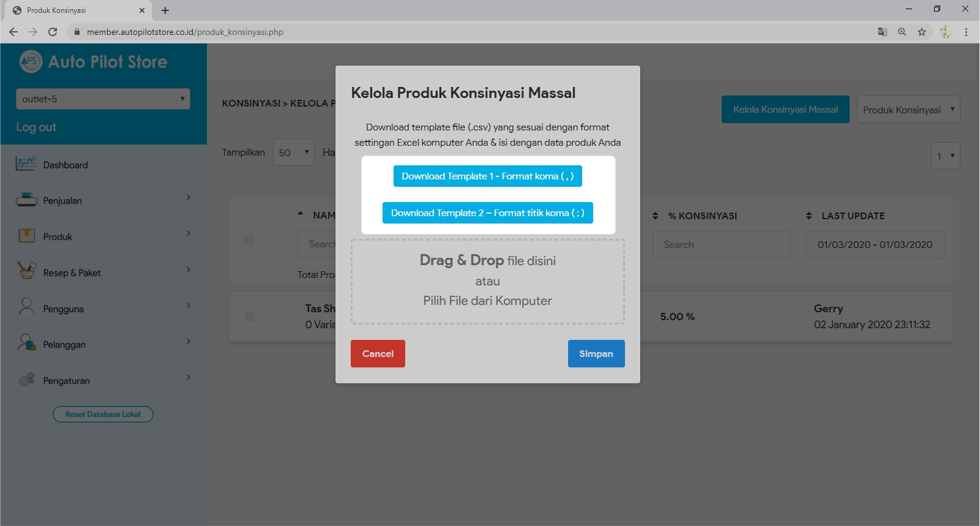This screenshot has width=980, height=526.
Task: Click Log out in the sidebar
Action: point(36,127)
